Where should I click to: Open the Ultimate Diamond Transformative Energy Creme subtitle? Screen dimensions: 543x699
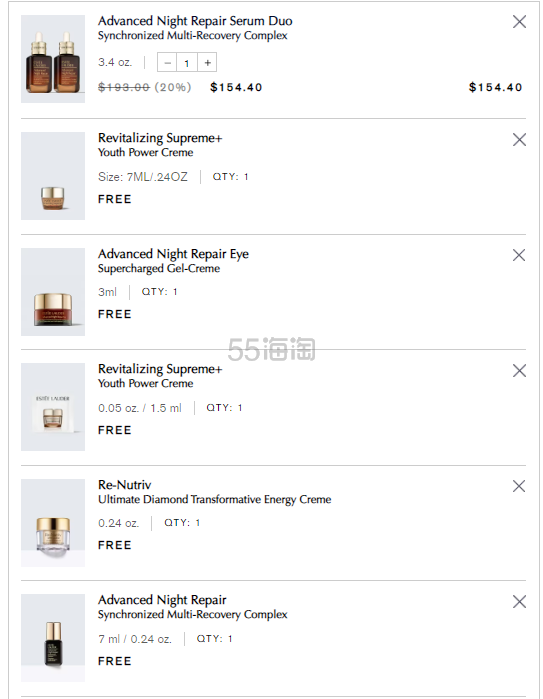click(214, 499)
